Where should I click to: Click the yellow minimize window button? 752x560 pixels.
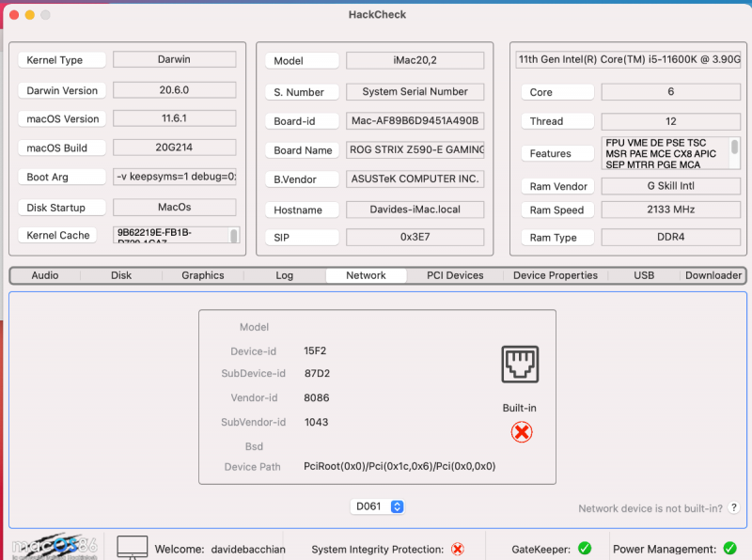pos(29,15)
